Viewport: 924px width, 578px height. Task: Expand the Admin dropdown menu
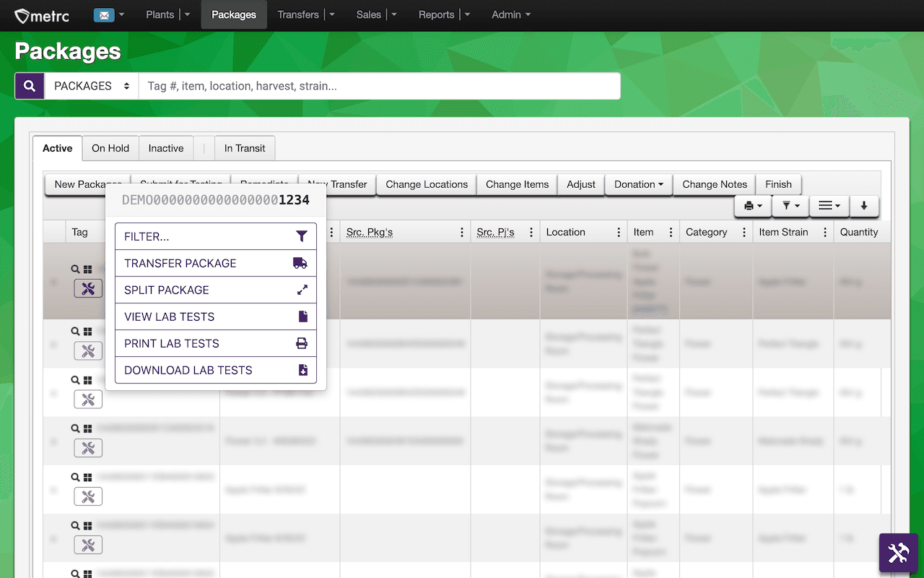pyautogui.click(x=511, y=14)
